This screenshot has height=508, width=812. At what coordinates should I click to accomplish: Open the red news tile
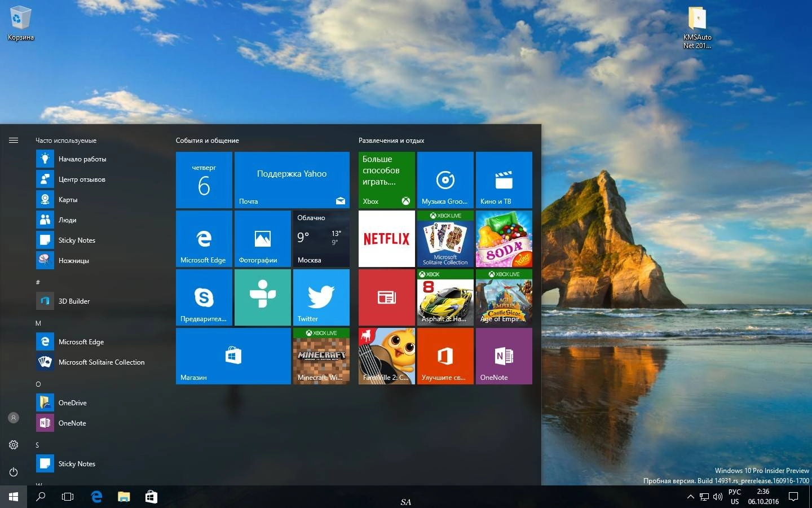[x=387, y=297]
